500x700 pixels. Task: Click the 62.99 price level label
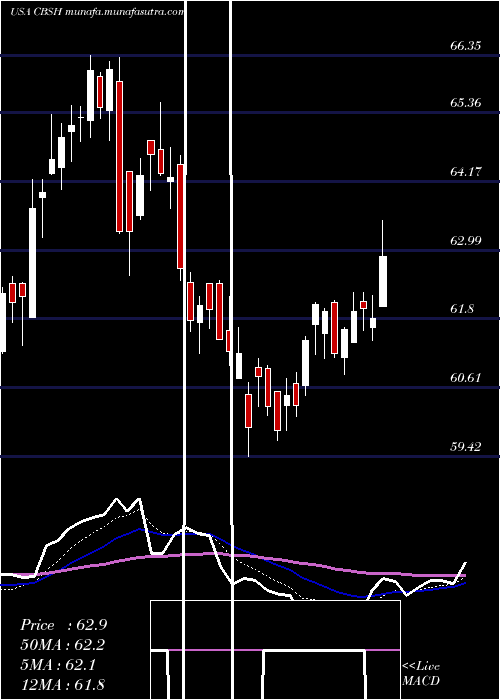click(x=466, y=241)
